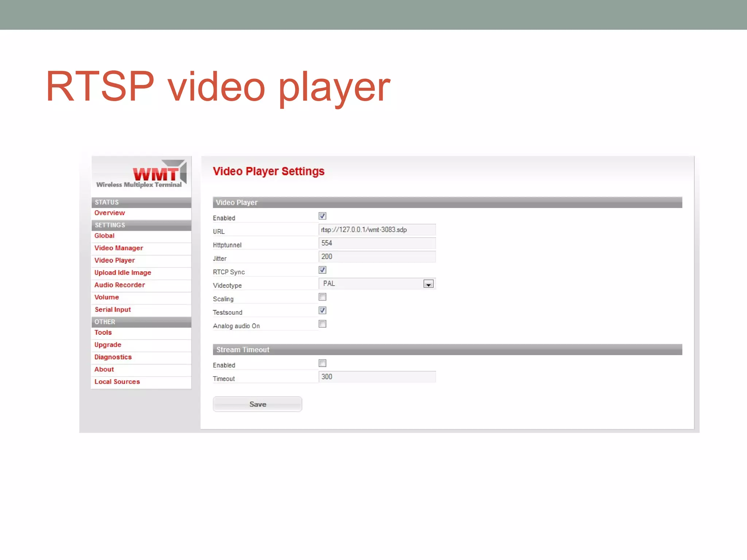This screenshot has height=560, width=747.
Task: Open Audio Recorder settings
Action: click(x=120, y=285)
